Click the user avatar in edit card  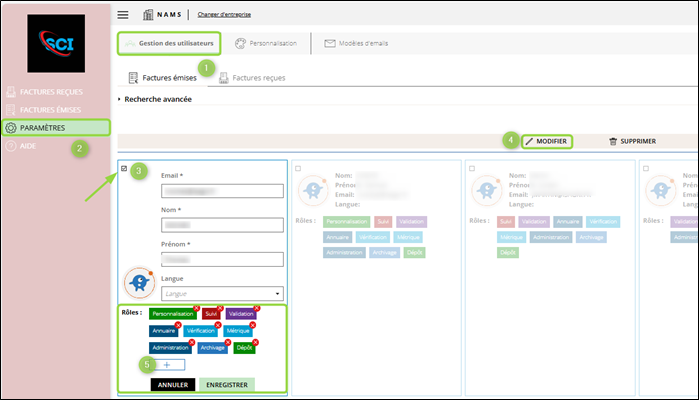point(139,283)
